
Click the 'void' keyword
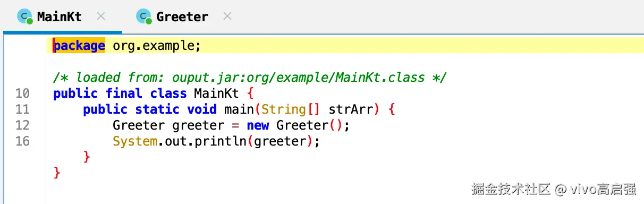(x=202, y=109)
